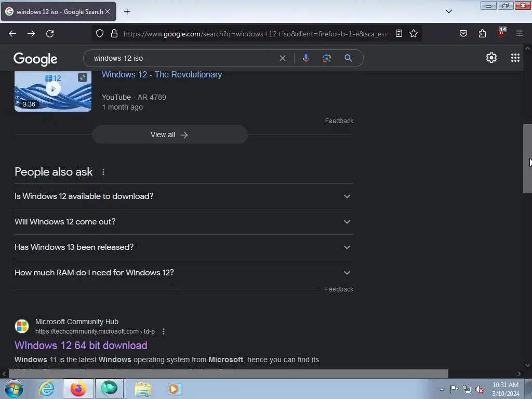Open the Firefox hamburger menu

(520, 33)
